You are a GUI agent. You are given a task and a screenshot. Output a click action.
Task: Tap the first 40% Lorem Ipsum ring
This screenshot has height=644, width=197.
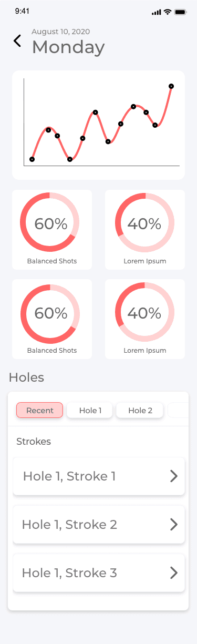coord(145,222)
